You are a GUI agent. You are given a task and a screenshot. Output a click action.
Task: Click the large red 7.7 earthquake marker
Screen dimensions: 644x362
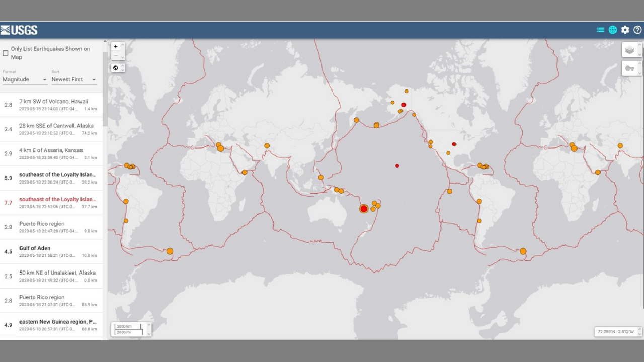[x=364, y=209]
